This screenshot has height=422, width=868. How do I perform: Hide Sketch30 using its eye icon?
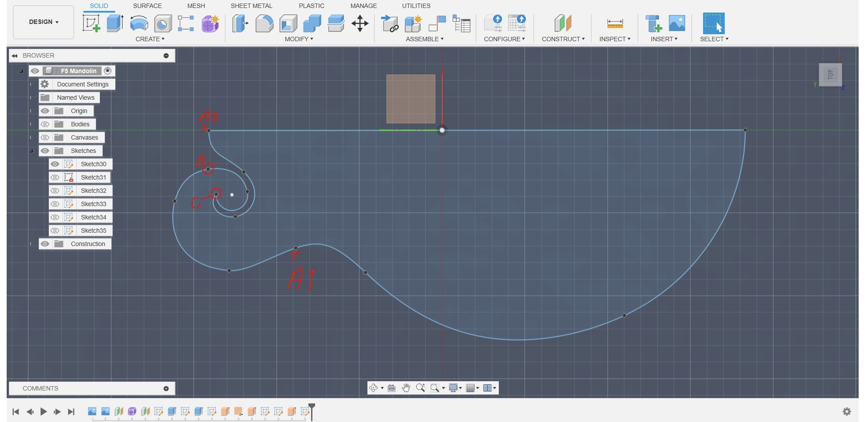tap(55, 164)
